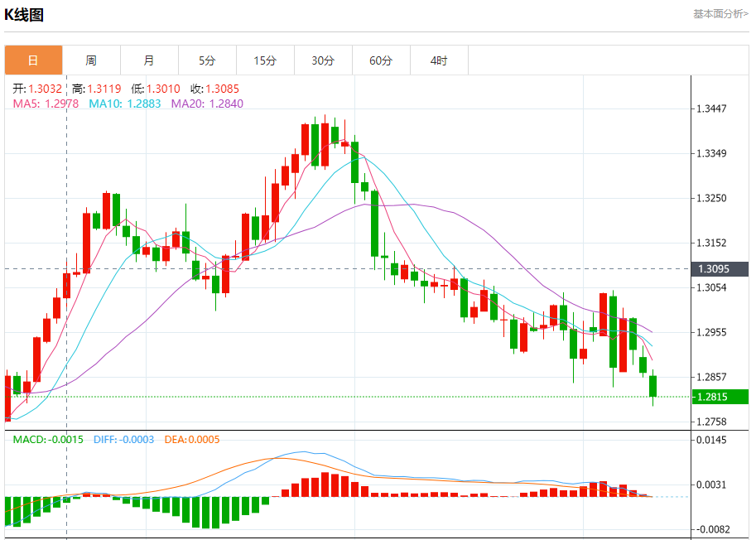
Task: Click the MA20 indicator label
Action: 207,104
